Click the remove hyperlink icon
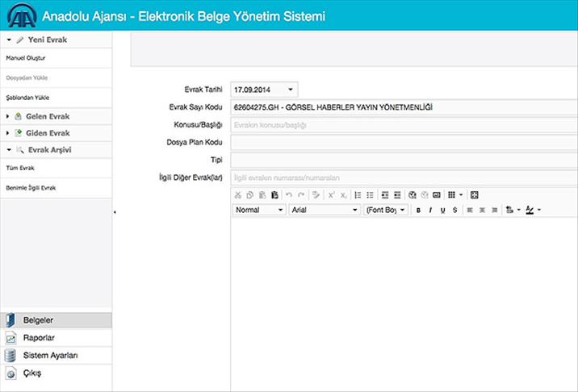This screenshot has width=578, height=392. [425, 195]
